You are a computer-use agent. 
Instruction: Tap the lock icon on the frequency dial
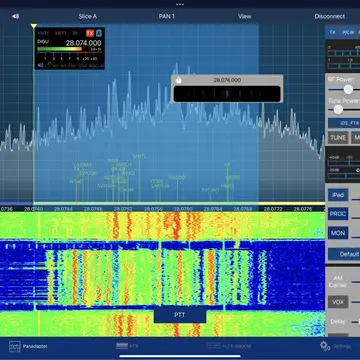[179, 80]
